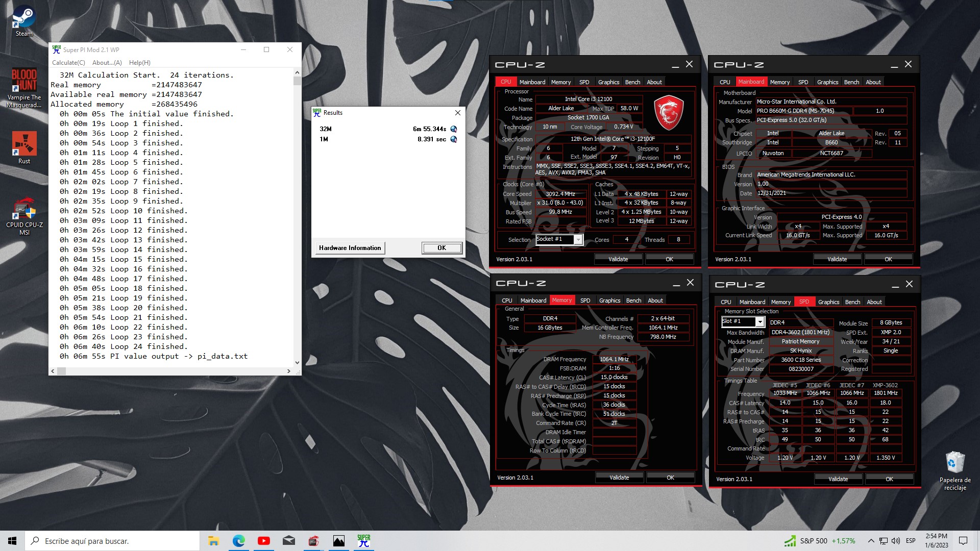Select the DRAM Frequency '1064.1 MHz' value
The width and height of the screenshot is (980, 551).
(x=614, y=359)
